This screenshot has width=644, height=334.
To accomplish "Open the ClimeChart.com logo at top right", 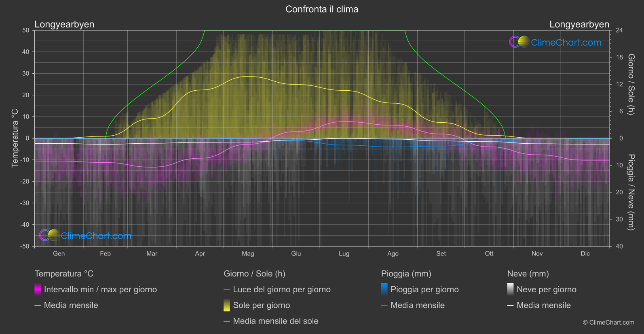I will (x=555, y=42).
